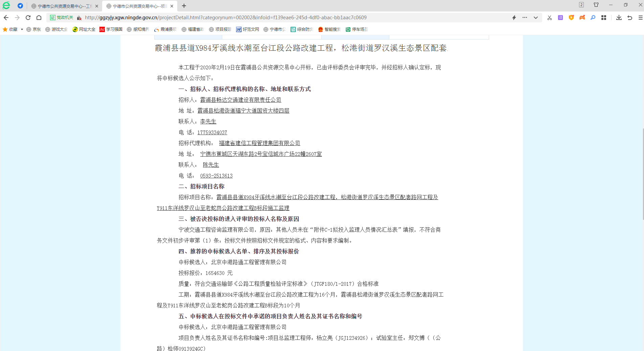Open the pinned blue compass tab
The height and width of the screenshot is (351, 644).
point(20,6)
